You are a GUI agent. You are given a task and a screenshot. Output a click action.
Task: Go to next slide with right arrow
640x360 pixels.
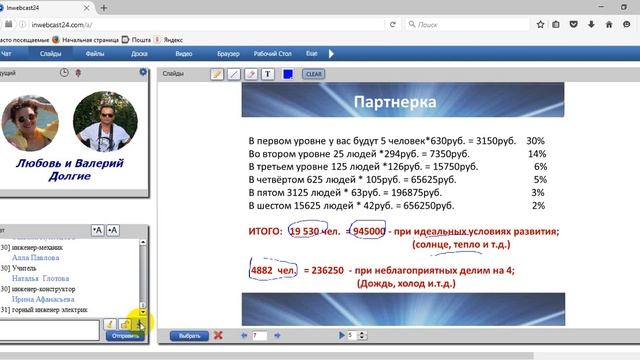coord(278,335)
